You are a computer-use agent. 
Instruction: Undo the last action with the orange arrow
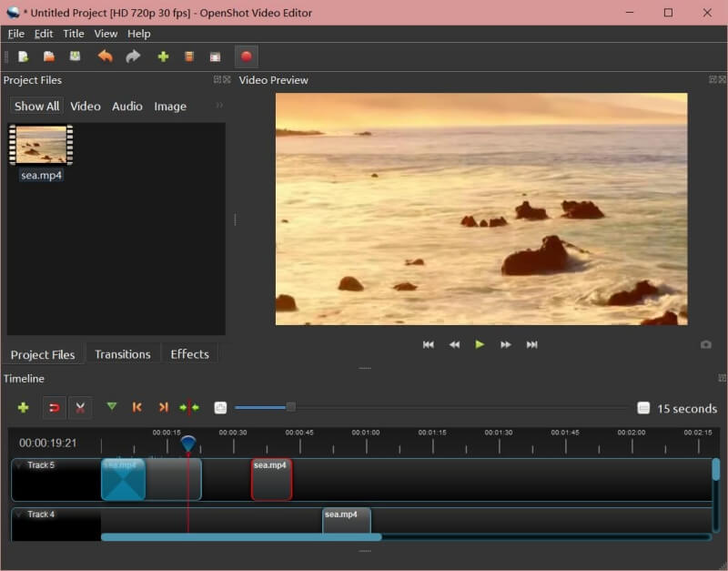tap(106, 56)
